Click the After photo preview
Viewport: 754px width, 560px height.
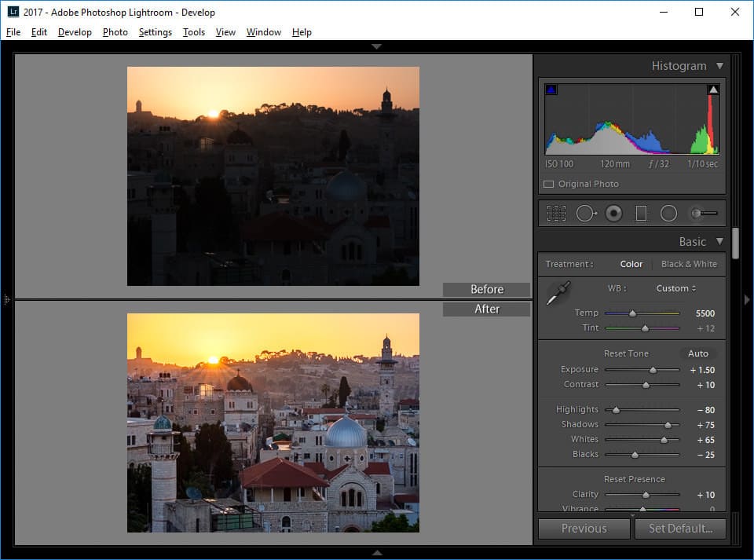(273, 423)
